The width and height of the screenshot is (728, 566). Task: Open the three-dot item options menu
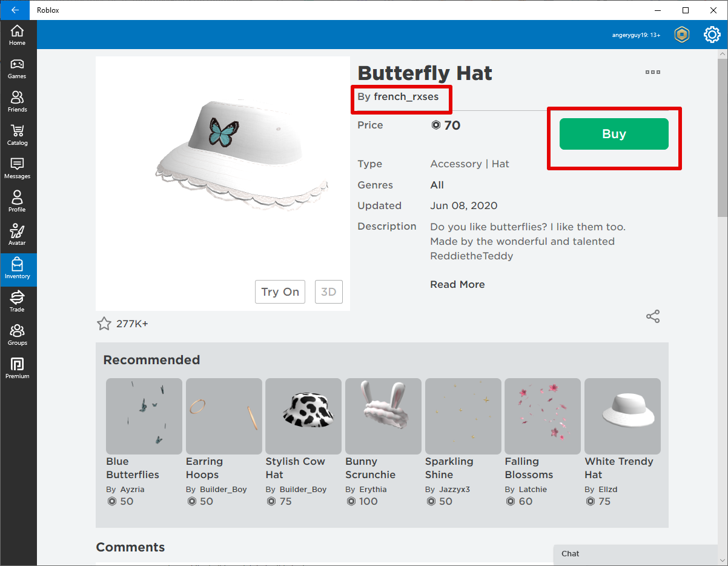pyautogui.click(x=653, y=72)
